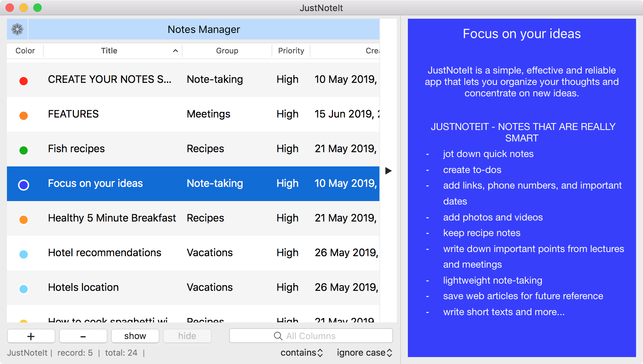Screen dimensions: 643x364
Task: Focus the All Columns search field
Action: pyautogui.click(x=311, y=336)
